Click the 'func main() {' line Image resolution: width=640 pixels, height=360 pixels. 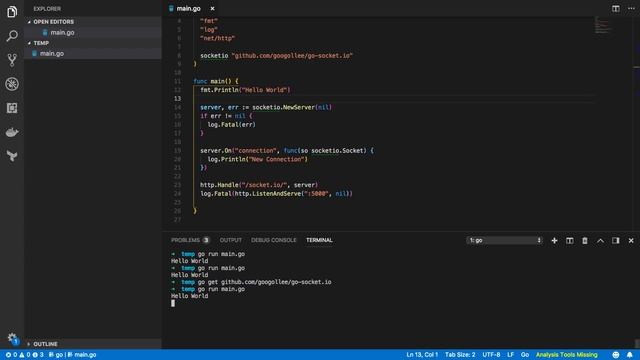216,81
